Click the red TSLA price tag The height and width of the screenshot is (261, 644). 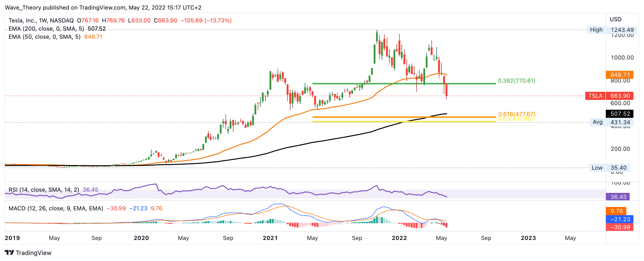tap(595, 96)
